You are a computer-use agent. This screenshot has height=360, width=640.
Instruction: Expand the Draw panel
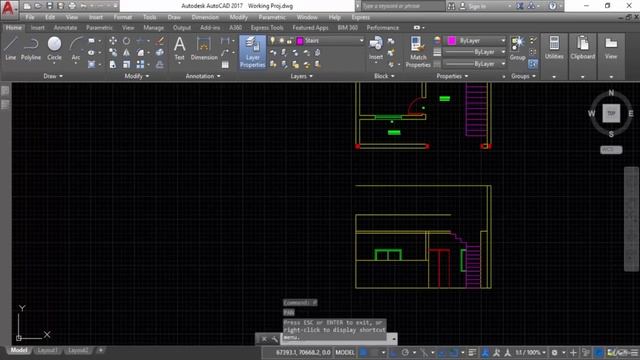click(53, 76)
